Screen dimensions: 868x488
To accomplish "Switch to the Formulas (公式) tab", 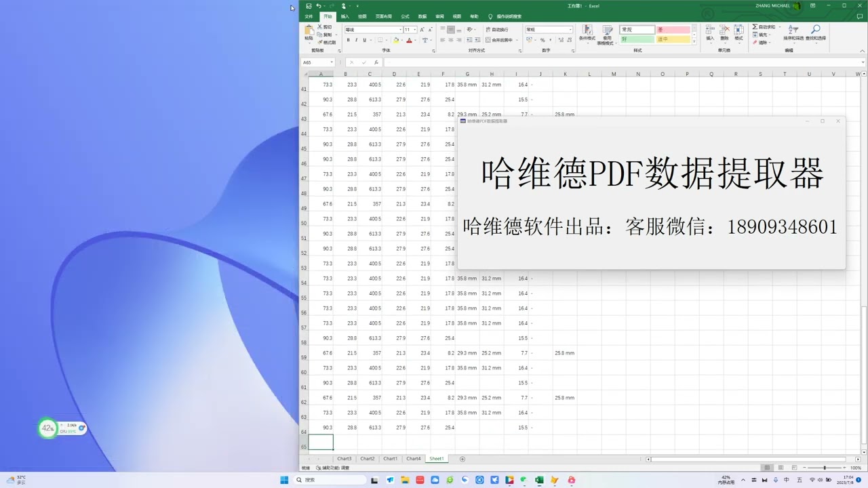I will click(x=405, y=16).
